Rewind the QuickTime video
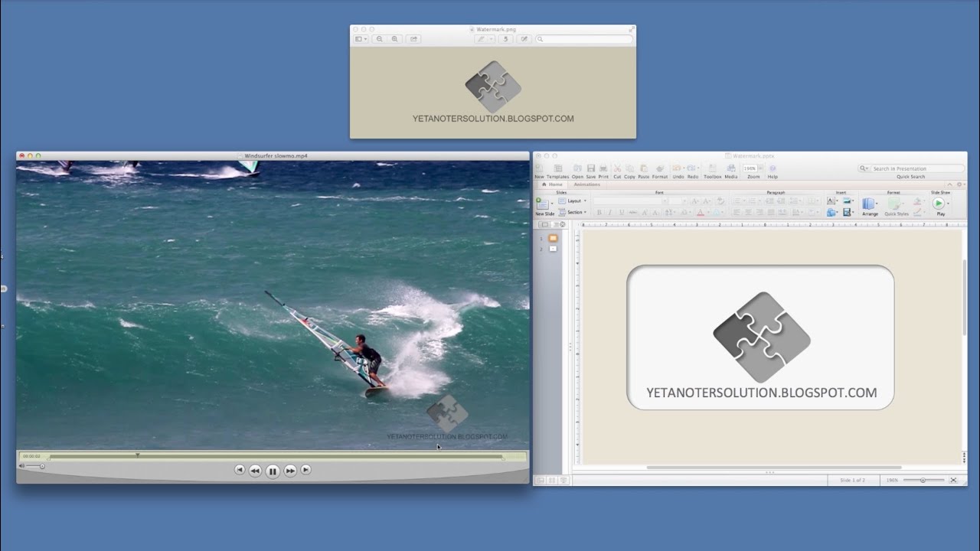Screen dimensions: 980x551 click(255, 471)
